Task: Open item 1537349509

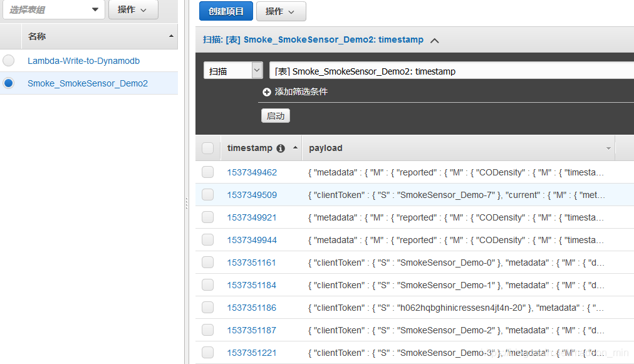Action: 252,195
